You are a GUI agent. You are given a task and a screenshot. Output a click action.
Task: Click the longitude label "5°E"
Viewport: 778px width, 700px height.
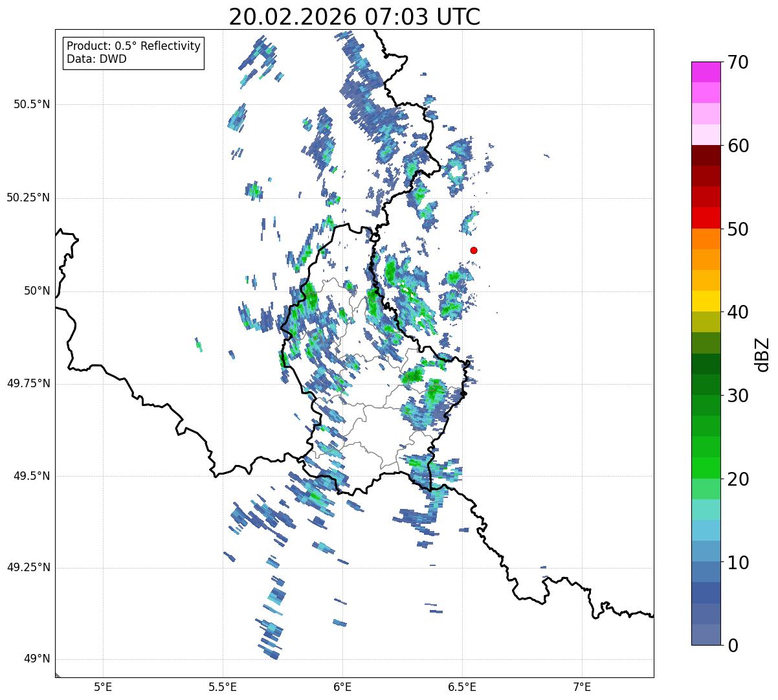coord(104,687)
